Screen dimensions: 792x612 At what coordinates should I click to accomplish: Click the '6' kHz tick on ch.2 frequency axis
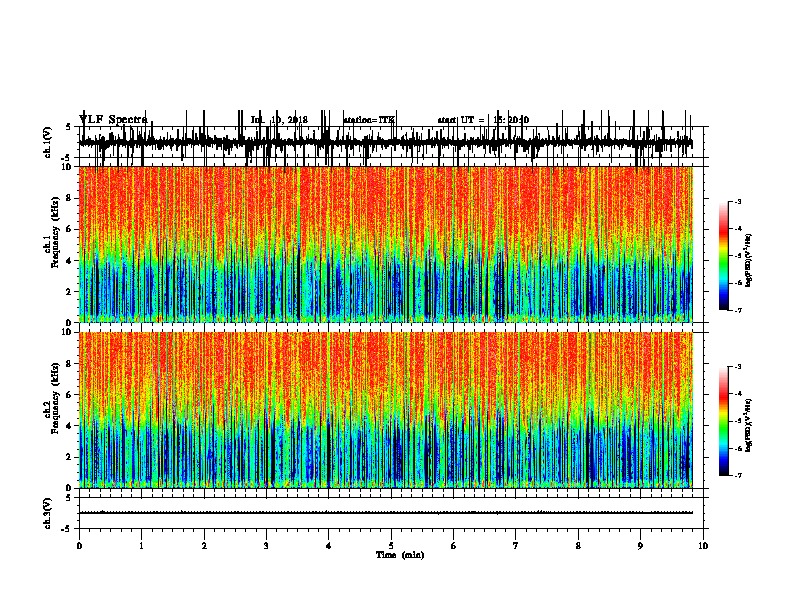pos(70,395)
